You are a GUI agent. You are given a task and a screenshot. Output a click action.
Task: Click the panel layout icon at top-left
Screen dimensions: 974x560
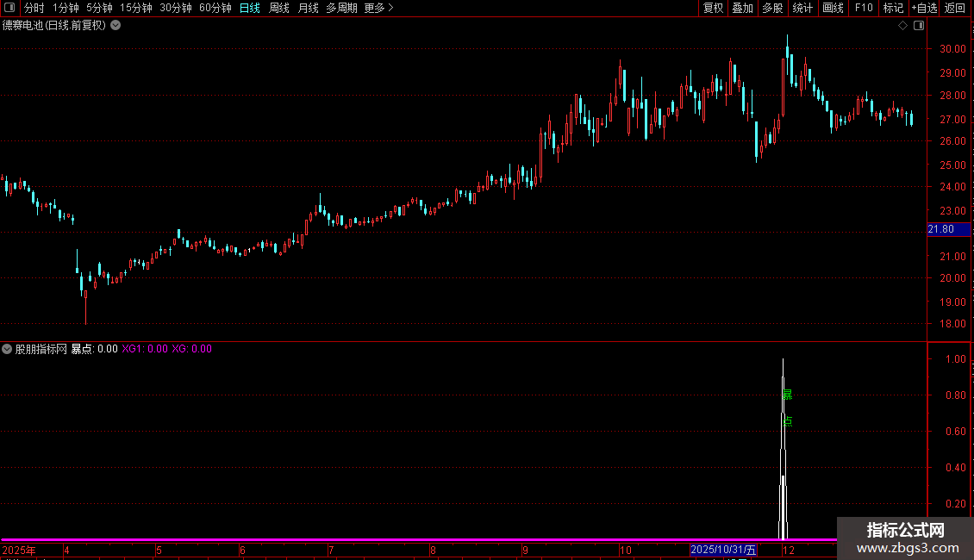pos(9,8)
